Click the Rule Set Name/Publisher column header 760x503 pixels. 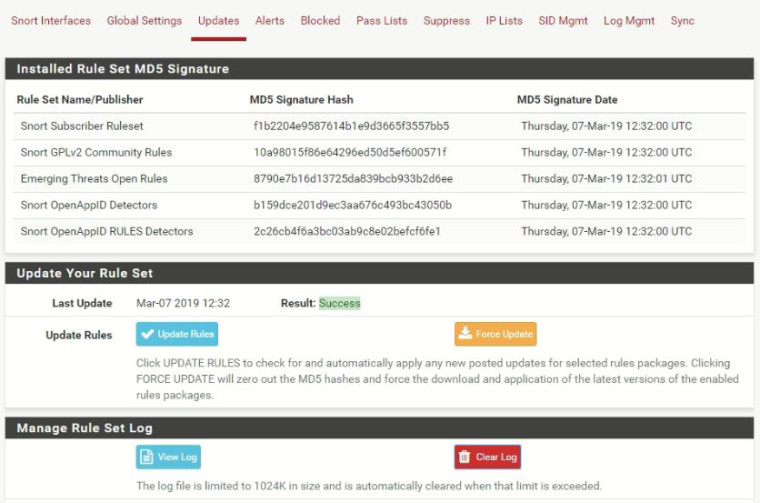pyautogui.click(x=80, y=100)
